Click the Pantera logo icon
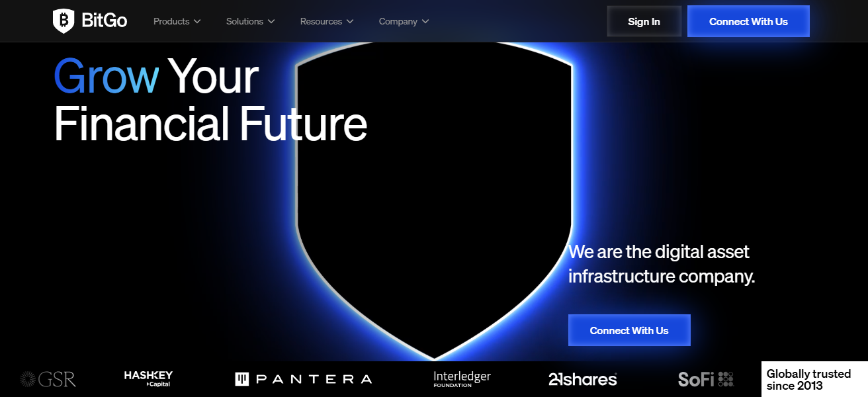 (242, 379)
